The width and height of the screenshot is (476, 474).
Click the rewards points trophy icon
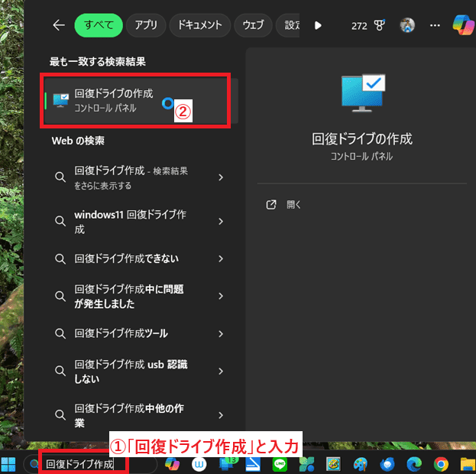(379, 25)
